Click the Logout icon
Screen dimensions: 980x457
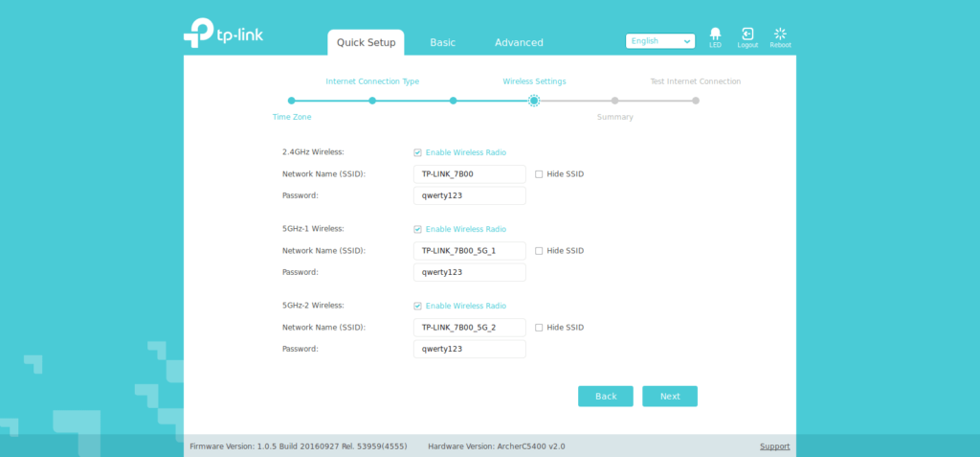pyautogui.click(x=747, y=35)
